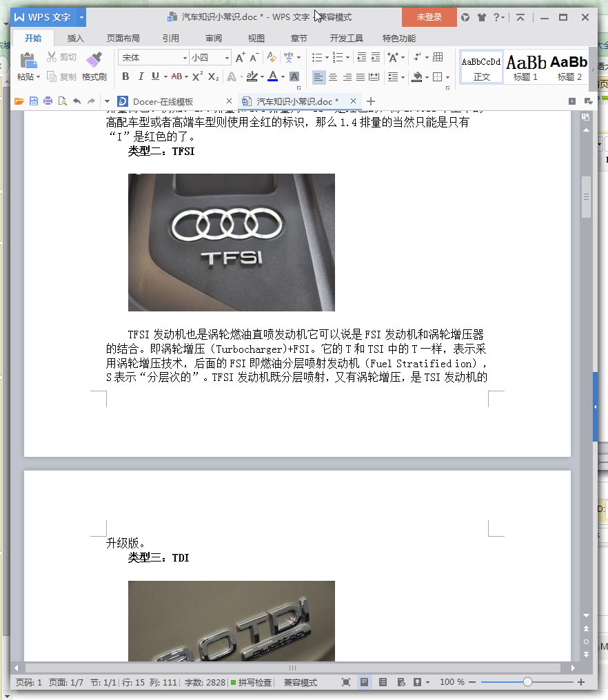This screenshot has width=608, height=700.
Task: Switch to the 页面布局 ribbon tab
Action: click(x=123, y=39)
